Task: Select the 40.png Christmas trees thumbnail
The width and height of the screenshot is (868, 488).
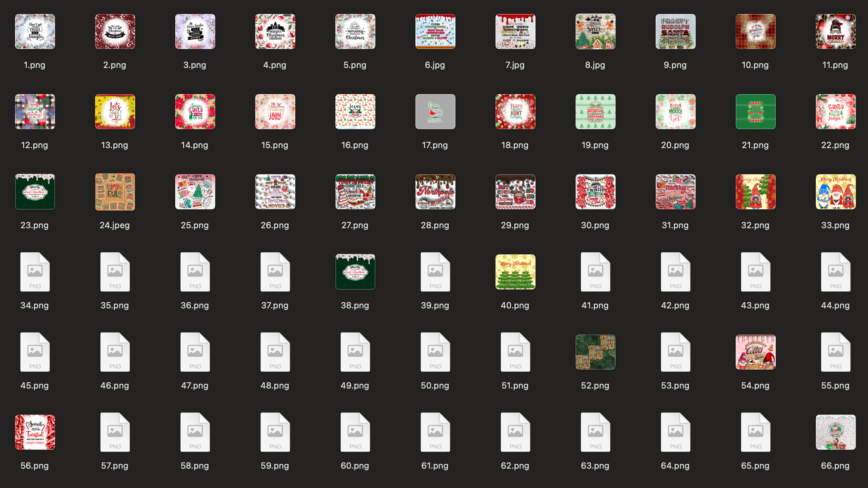Action: coord(515,272)
